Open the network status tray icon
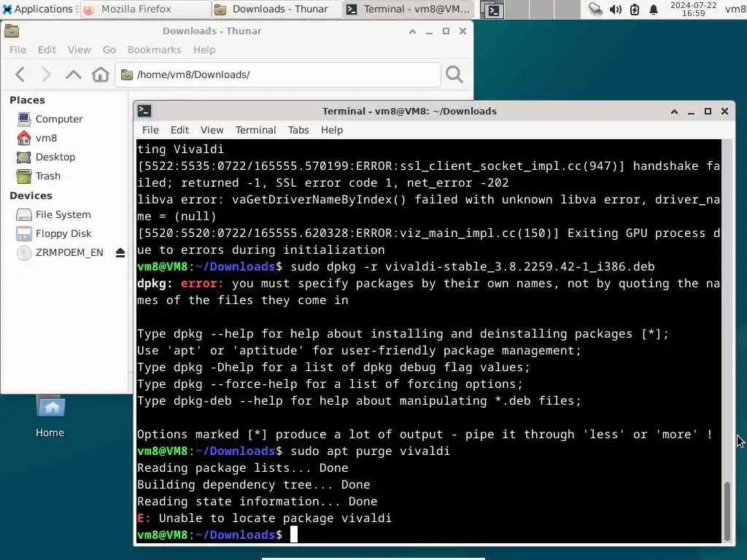The width and height of the screenshot is (747, 560). [x=595, y=9]
